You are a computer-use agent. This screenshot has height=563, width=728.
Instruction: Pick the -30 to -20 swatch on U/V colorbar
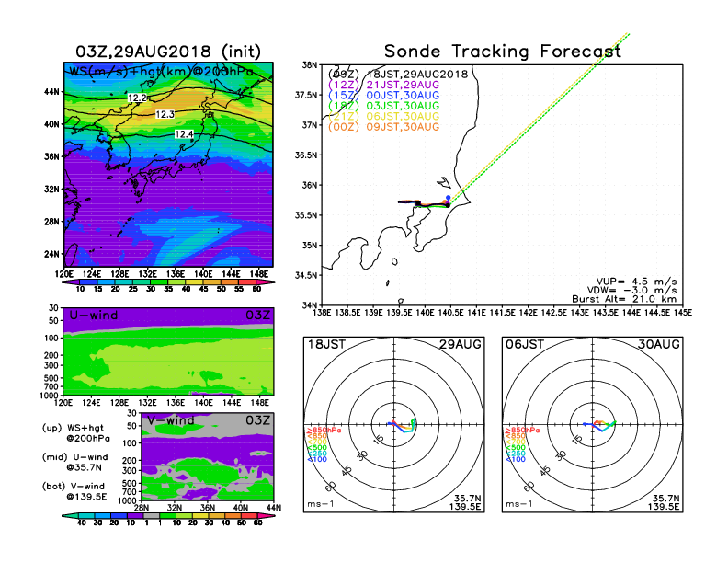103,515
